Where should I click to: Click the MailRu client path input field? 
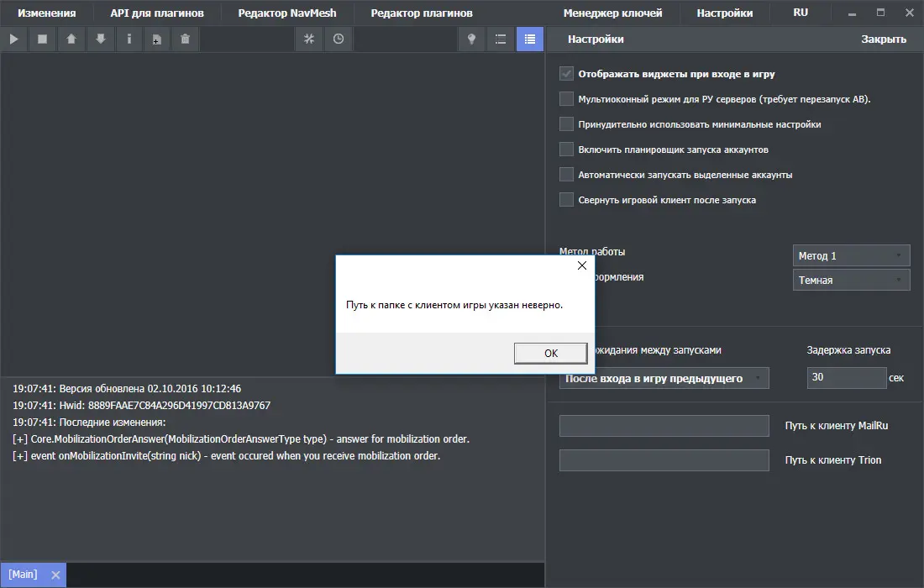point(664,426)
